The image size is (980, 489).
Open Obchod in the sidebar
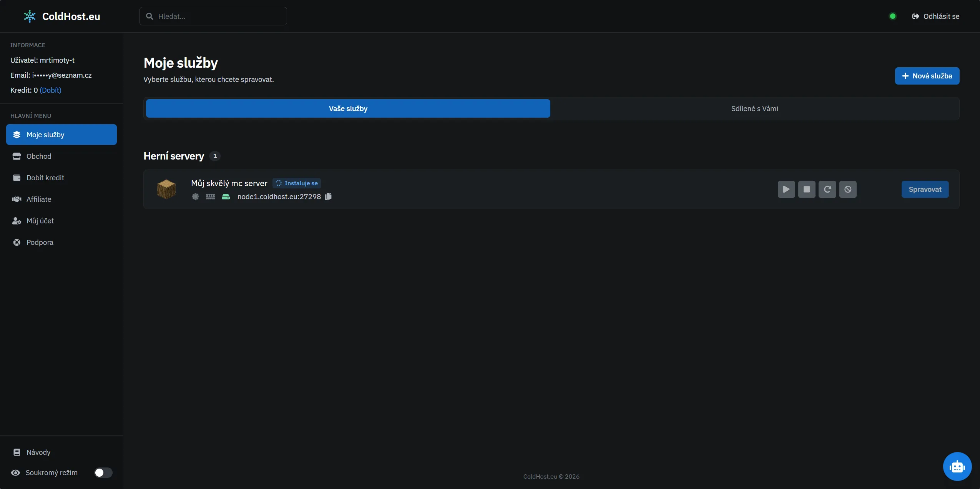(61, 156)
